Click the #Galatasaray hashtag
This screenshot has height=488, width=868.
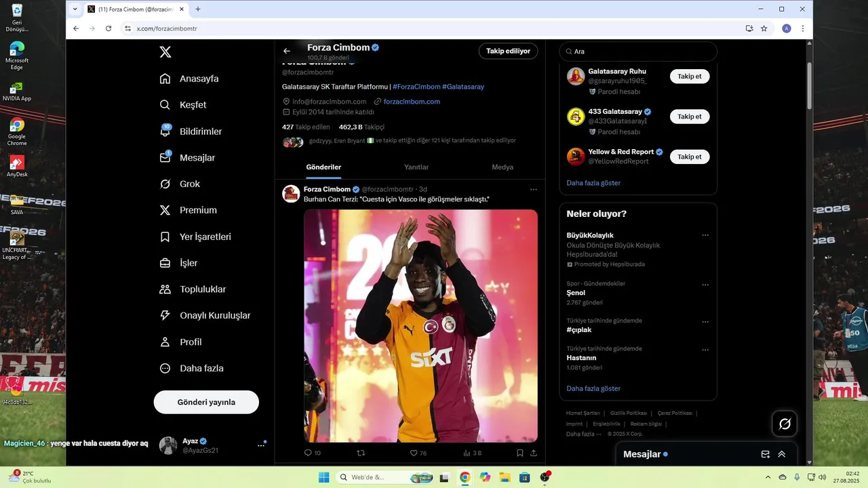[463, 87]
